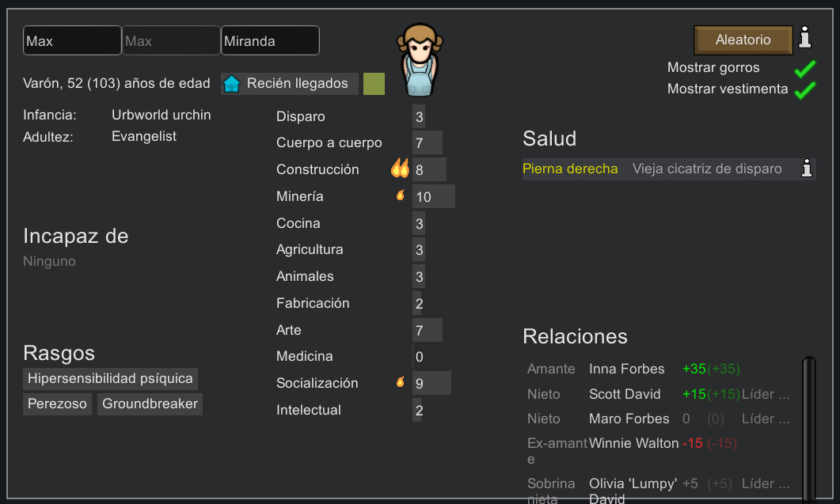Click the Miranda surname field
This screenshot has width=840, height=504.
(x=270, y=41)
